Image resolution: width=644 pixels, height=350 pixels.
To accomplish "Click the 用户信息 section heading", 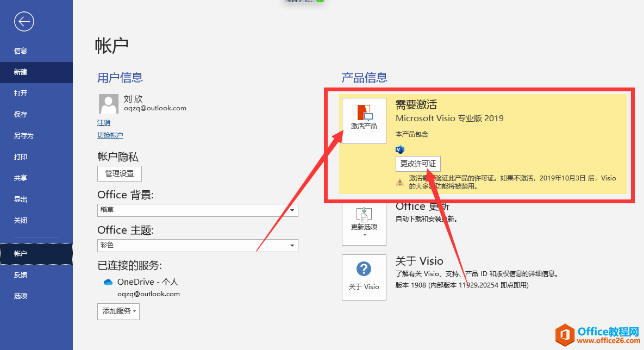I will point(120,78).
